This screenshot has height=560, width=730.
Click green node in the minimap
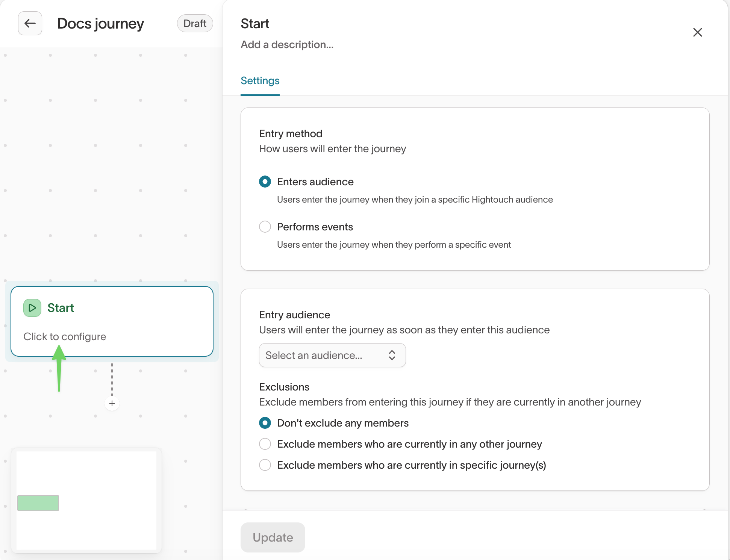(38, 503)
